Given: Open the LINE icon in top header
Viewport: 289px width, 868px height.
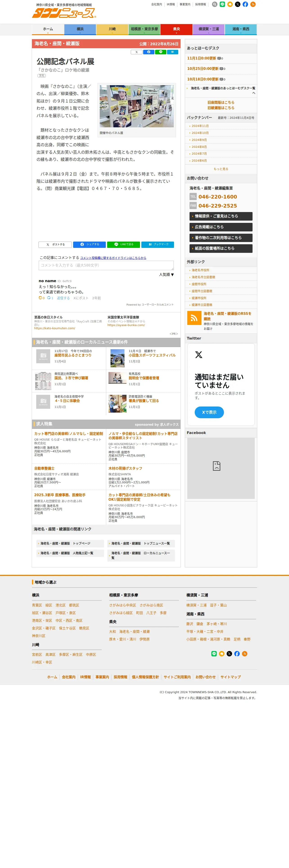Looking at the screenshot, I should [x=222, y=4].
